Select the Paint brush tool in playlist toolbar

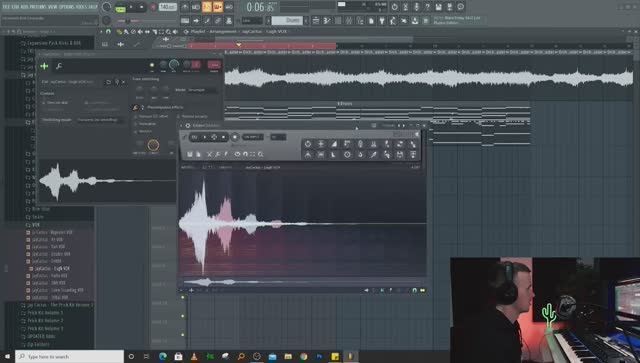(126, 31)
